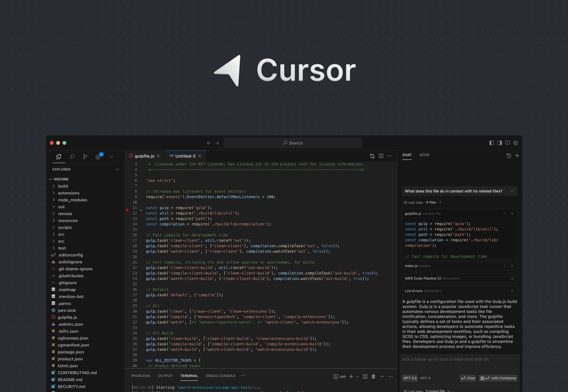Viewport: 568px width, 392px height.
Task: Expand the test folder
Action: (x=54, y=248)
